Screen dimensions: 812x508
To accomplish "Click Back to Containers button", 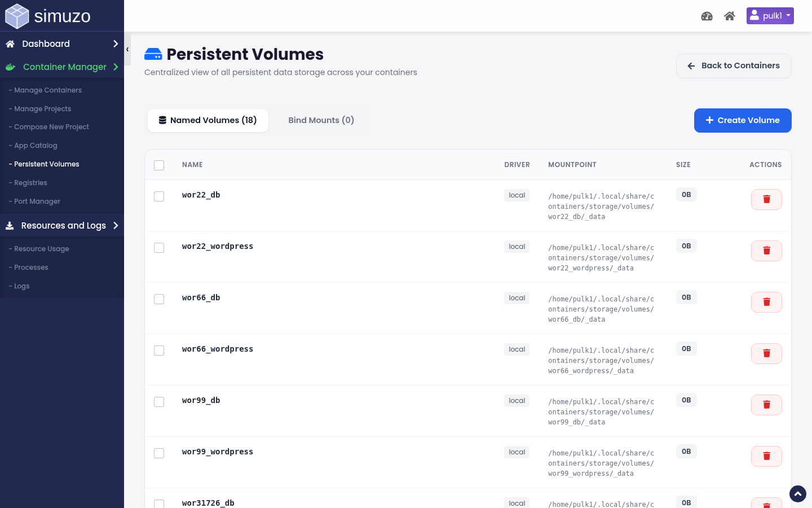I will [734, 66].
